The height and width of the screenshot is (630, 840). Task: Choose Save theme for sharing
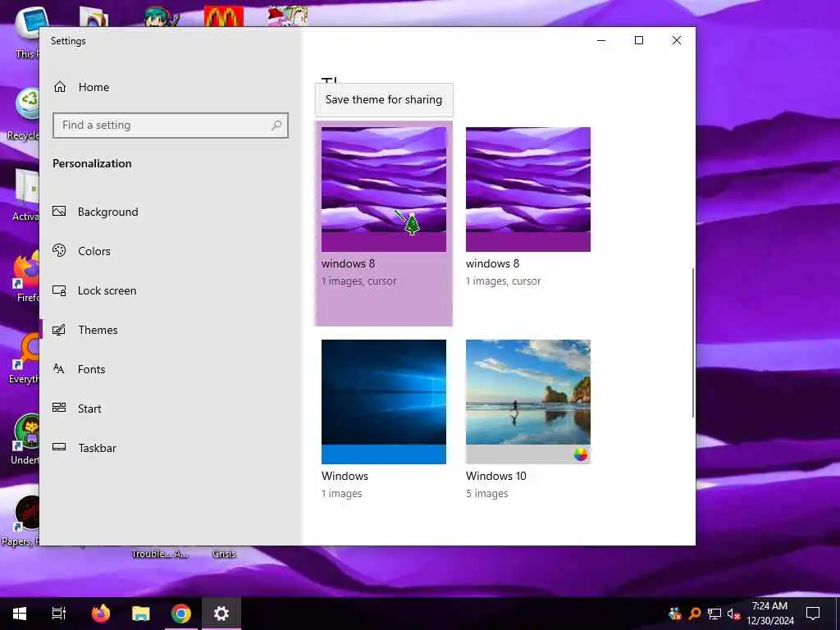(384, 99)
